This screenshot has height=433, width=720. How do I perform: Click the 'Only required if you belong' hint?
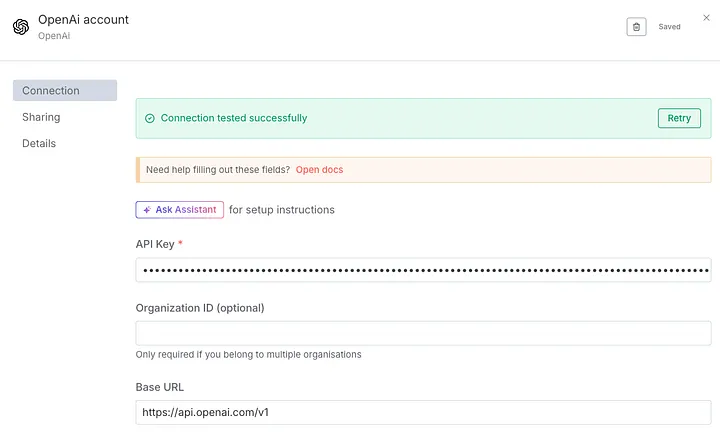[248, 355]
